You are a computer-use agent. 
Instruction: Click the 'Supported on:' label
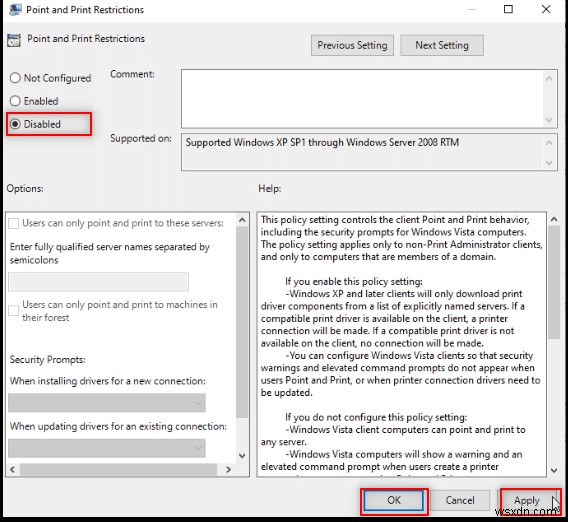pos(141,138)
